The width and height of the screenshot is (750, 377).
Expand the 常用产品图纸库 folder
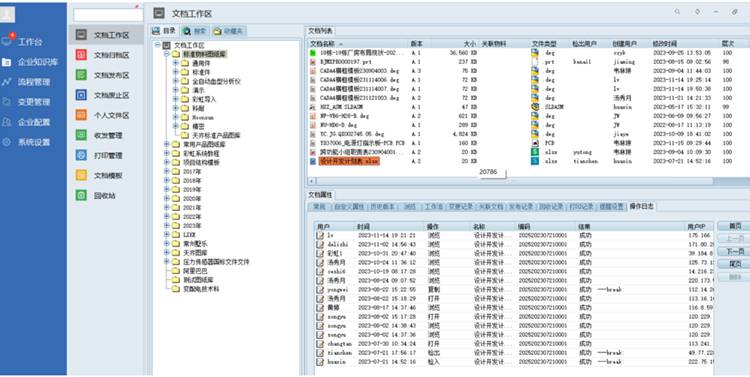pyautogui.click(x=166, y=144)
